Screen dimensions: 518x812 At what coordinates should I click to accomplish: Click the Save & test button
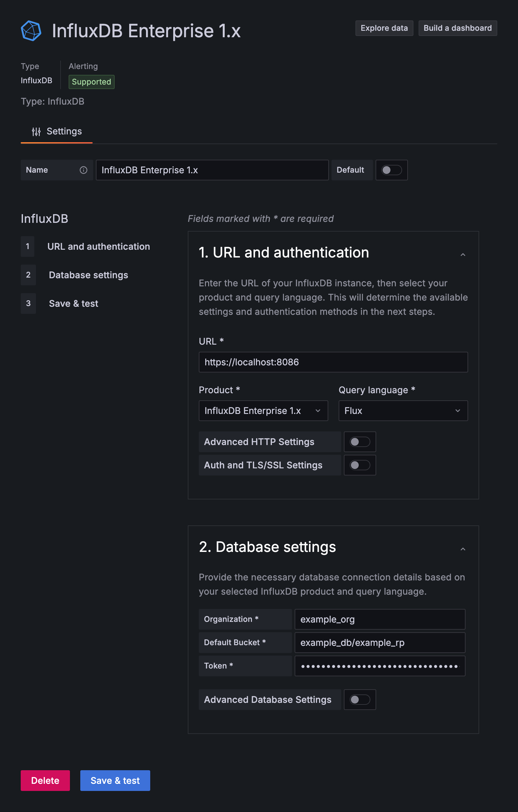115,780
